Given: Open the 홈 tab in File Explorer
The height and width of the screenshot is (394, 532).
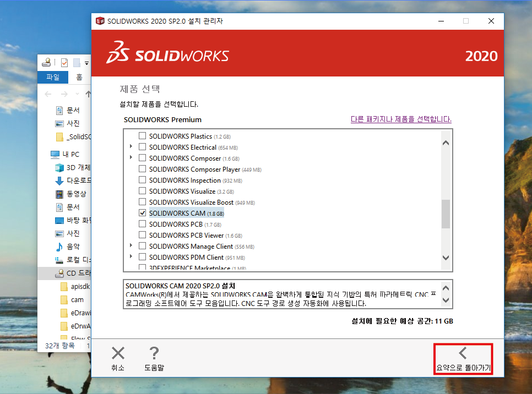Looking at the screenshot, I should (x=79, y=77).
